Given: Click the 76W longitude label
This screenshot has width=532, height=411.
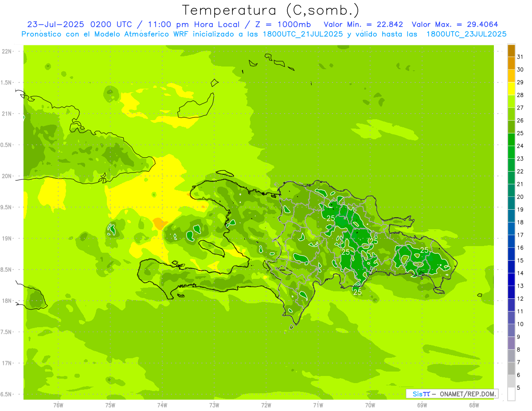Looking at the screenshot, I should point(58,405).
